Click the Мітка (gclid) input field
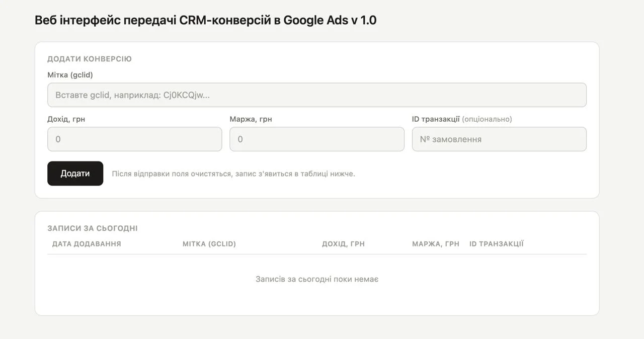Screen dimensions: 644x339 click(x=317, y=95)
